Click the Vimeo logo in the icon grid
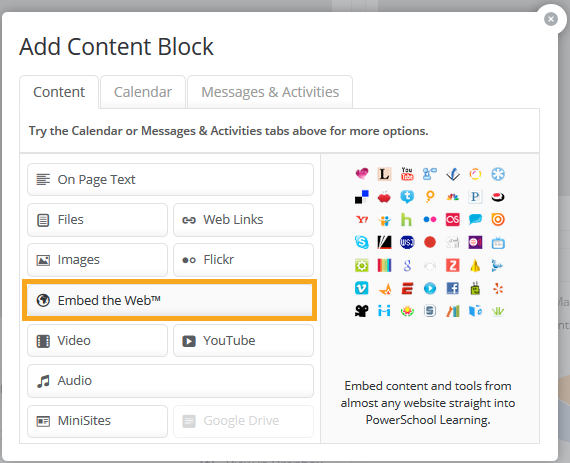The width and height of the screenshot is (570, 463). coord(362,288)
